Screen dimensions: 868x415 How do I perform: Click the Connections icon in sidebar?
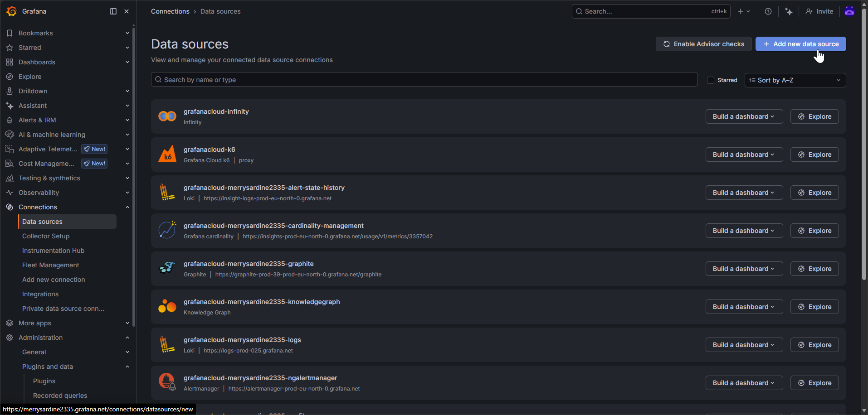coord(10,207)
